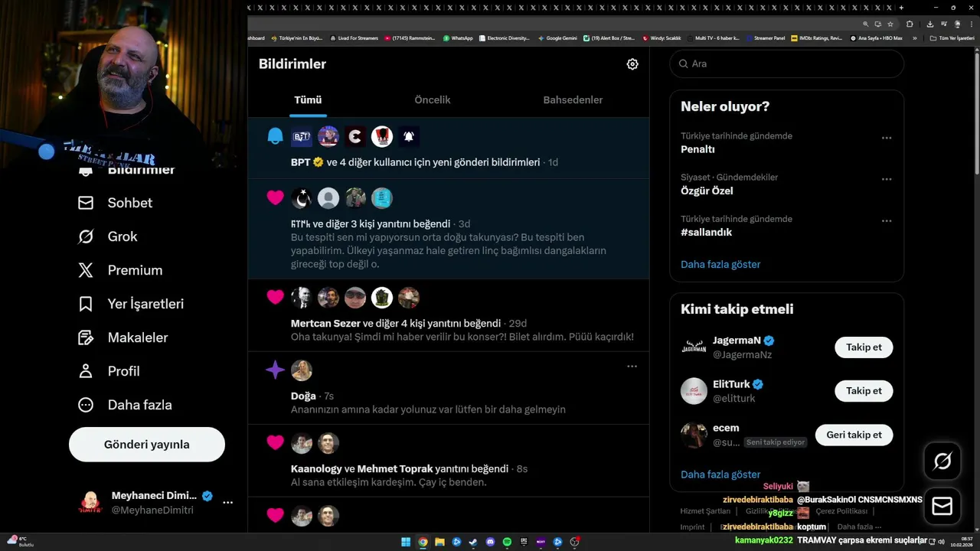Open the Penaltı trending topic
Viewport: 980px width, 551px height.
pyautogui.click(x=787, y=142)
